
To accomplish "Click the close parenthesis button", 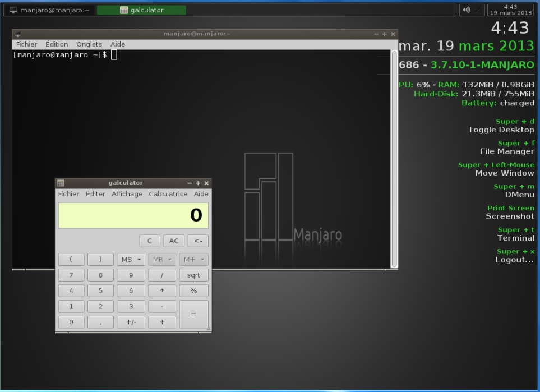I will coord(100,260).
